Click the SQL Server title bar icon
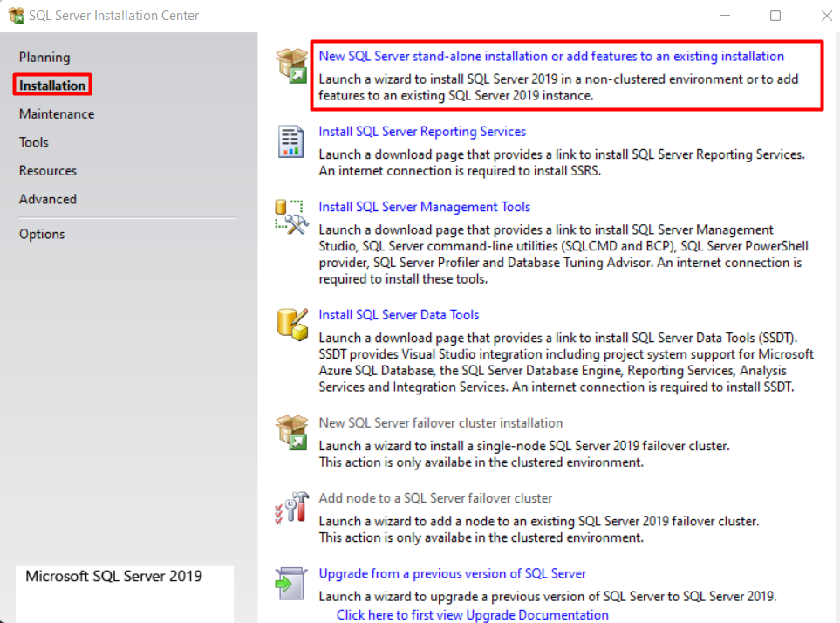Viewport: 840px width, 623px height. click(16, 16)
